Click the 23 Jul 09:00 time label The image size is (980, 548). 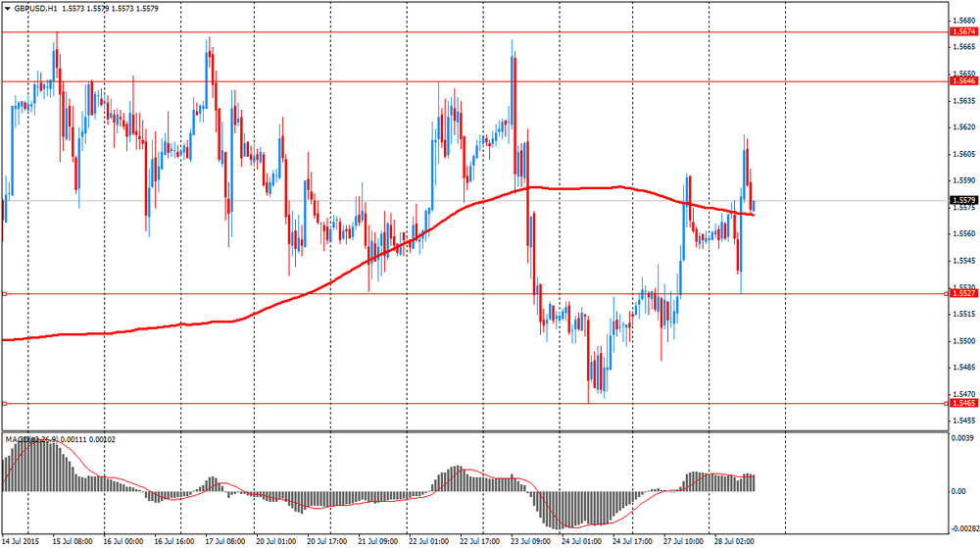(531, 541)
